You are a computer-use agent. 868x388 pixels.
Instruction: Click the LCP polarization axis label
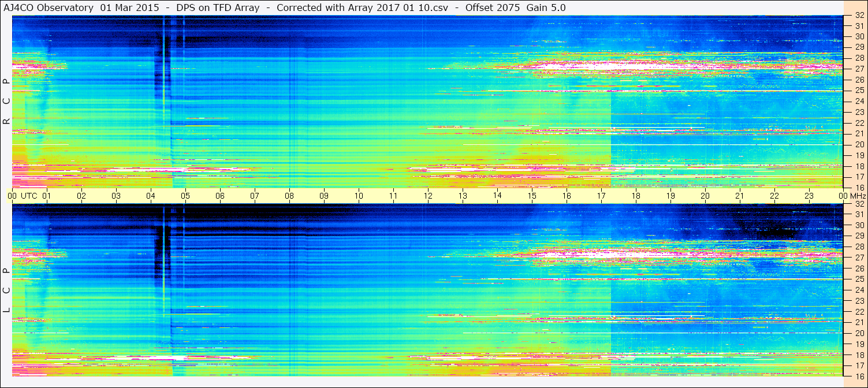(6, 290)
